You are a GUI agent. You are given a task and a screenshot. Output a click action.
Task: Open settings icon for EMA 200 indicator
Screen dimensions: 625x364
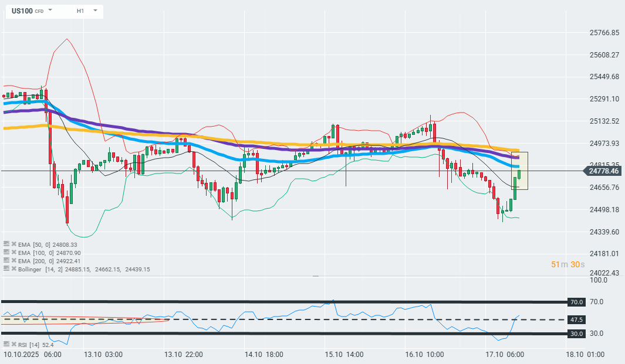[x=6, y=260]
